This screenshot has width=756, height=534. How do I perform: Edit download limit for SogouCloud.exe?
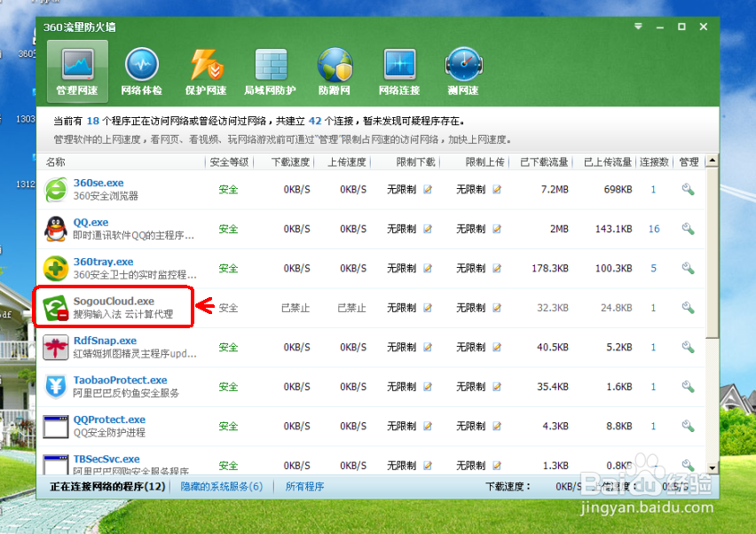tap(428, 308)
